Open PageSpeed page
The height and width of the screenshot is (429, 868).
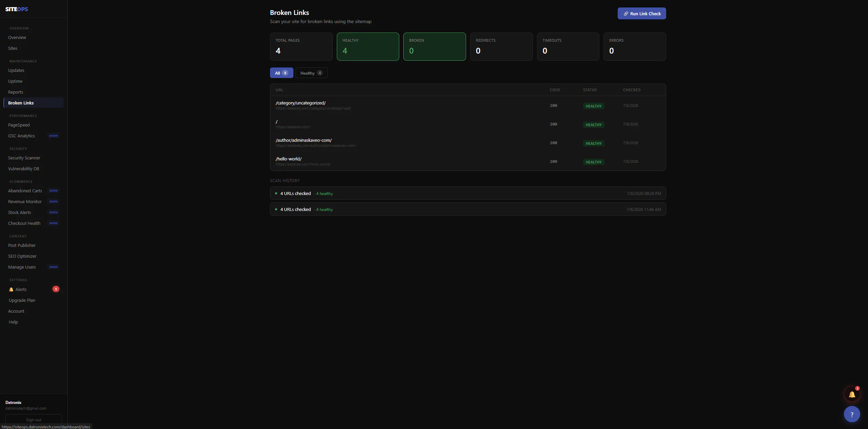click(x=33, y=125)
